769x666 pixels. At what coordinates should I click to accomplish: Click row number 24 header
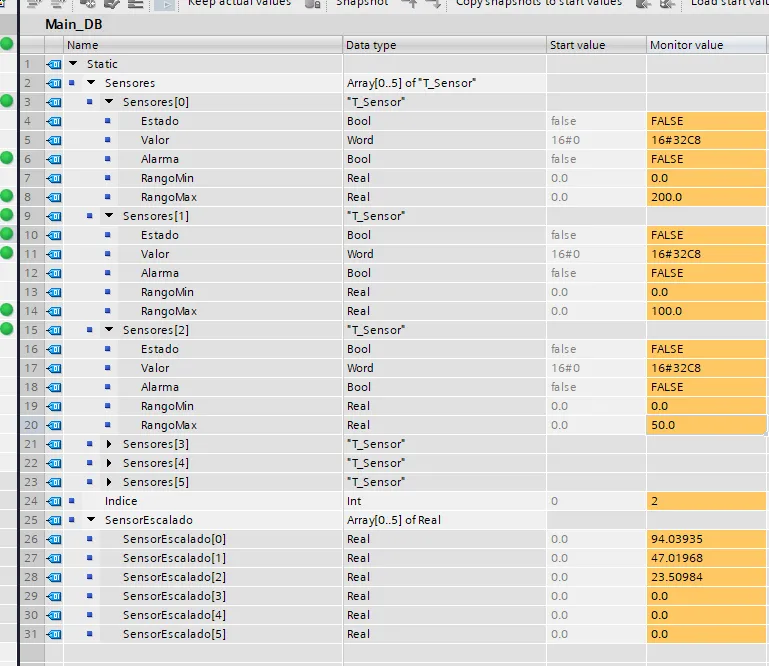click(31, 501)
